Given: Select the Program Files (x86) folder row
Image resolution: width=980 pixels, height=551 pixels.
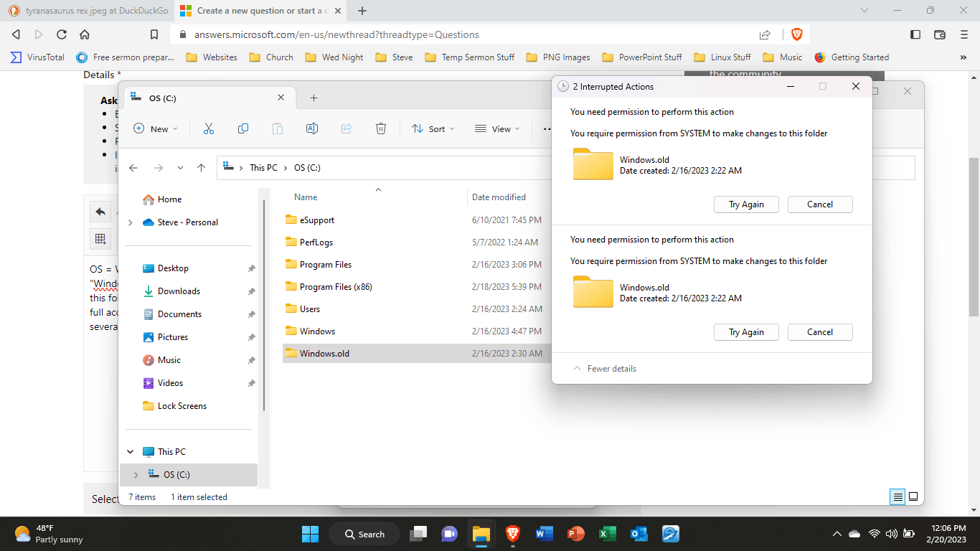Looking at the screenshot, I should coord(415,287).
